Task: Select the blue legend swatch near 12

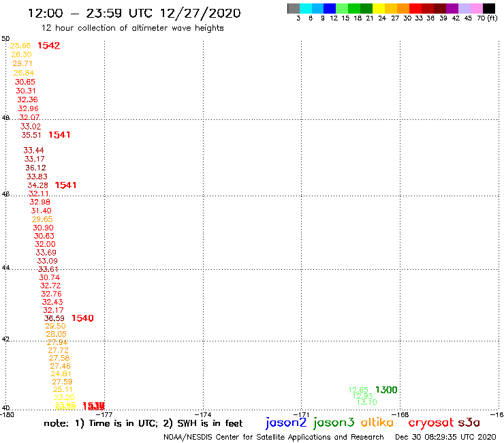Action: pos(330,8)
